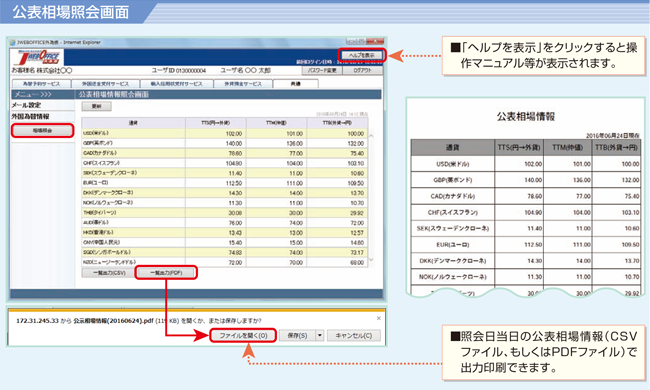This screenshot has width=650, height=390.
Task: Click the PDF file name 公示相場情報(20160624).pdf
Action: (x=112, y=321)
